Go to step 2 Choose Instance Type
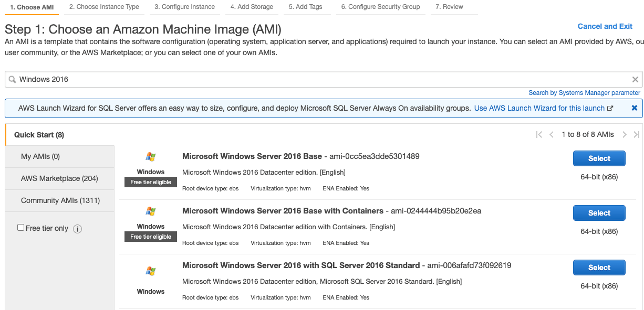The image size is (644, 310). coord(104,7)
